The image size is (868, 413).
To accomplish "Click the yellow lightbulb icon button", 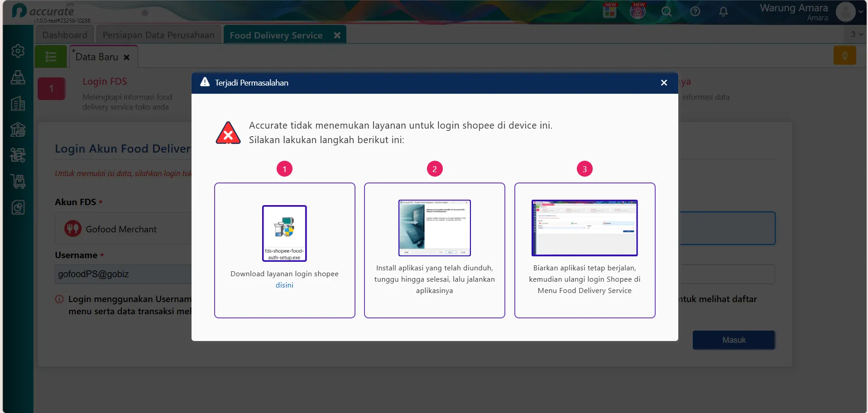I will click(844, 56).
